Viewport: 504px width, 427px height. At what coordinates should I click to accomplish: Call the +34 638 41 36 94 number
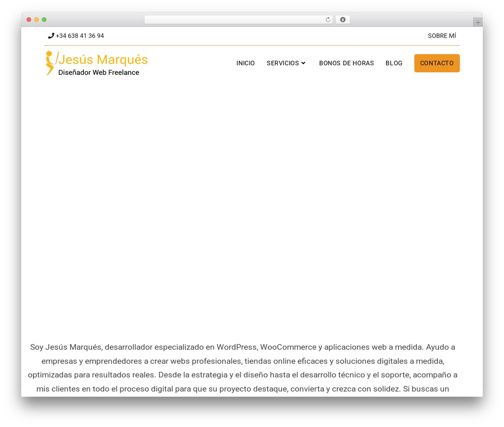pyautogui.click(x=80, y=36)
